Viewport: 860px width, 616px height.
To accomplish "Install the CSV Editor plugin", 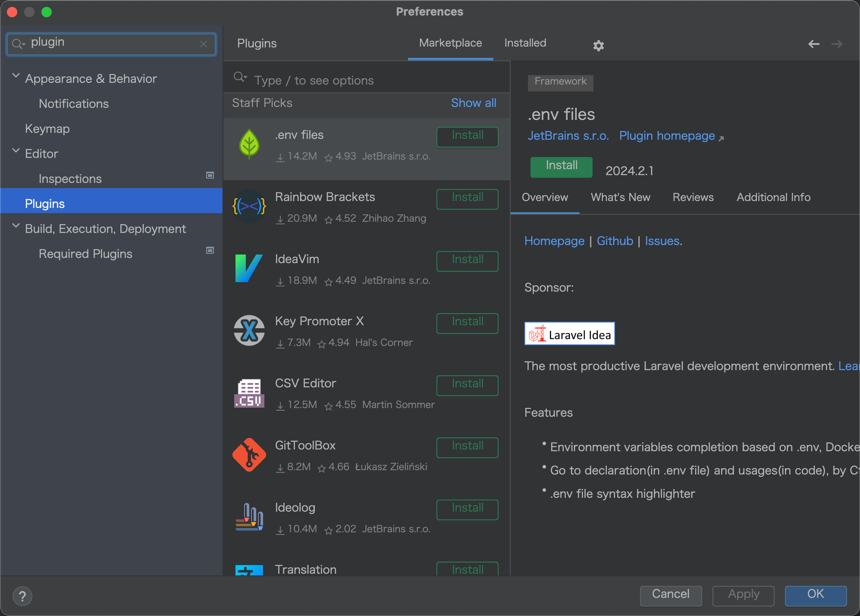I will point(468,385).
